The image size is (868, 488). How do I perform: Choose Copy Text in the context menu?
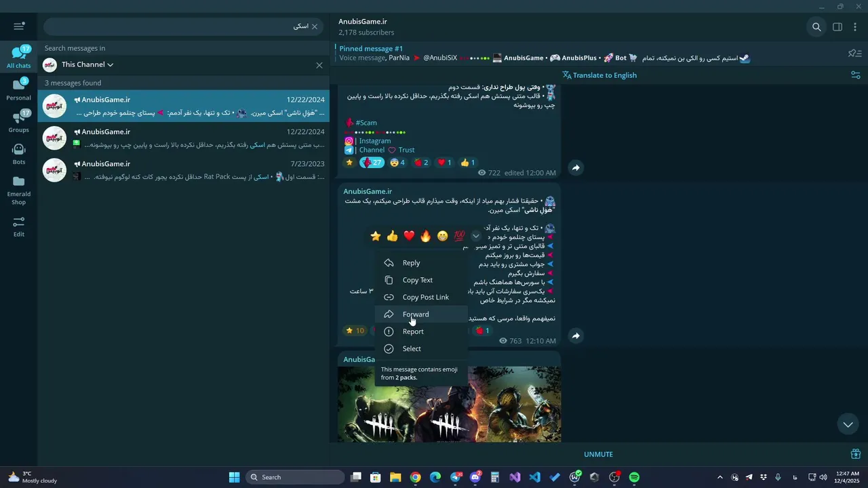pos(421,280)
